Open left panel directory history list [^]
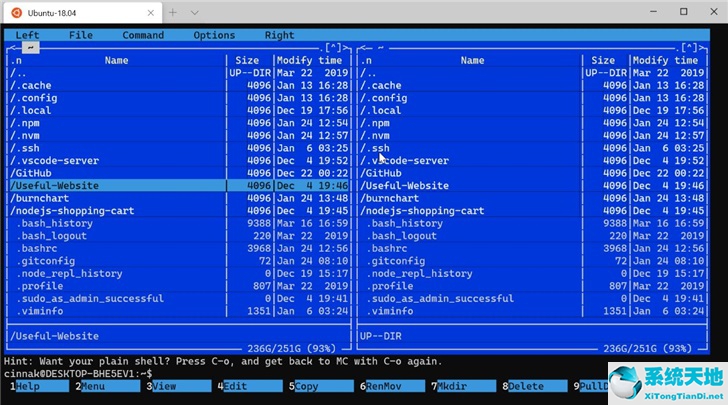728x405 pixels. (333, 47)
